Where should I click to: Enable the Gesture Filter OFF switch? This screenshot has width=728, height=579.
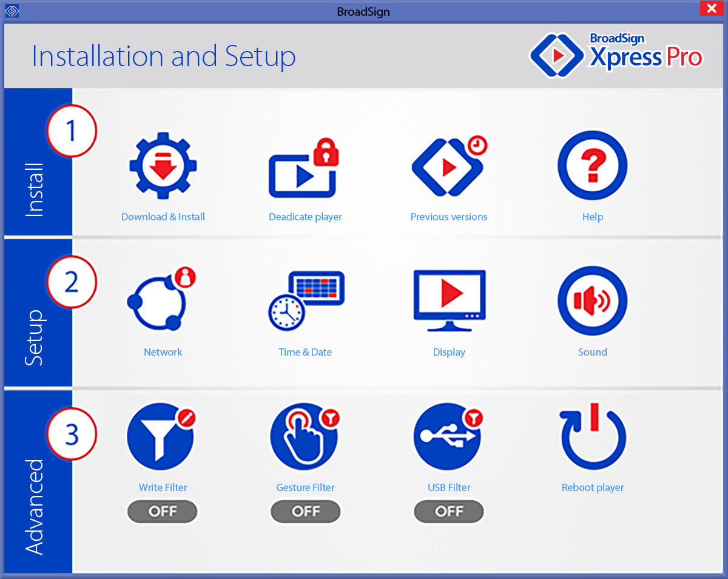tap(305, 512)
